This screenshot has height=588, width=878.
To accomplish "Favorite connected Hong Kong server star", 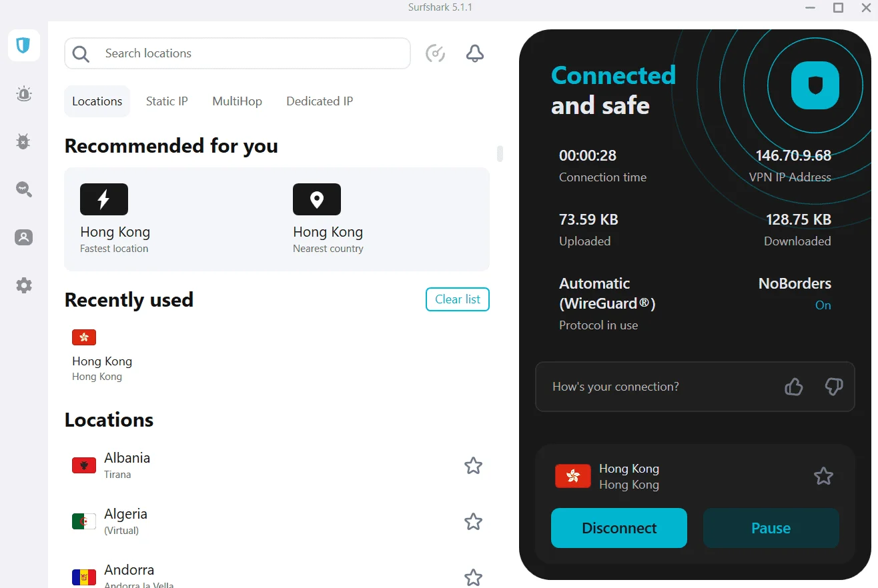I will tap(823, 476).
